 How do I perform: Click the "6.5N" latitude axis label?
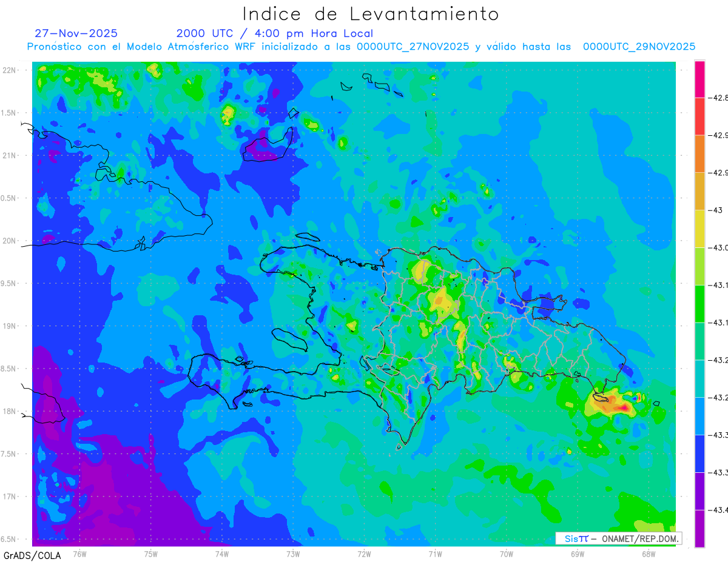click(x=9, y=539)
